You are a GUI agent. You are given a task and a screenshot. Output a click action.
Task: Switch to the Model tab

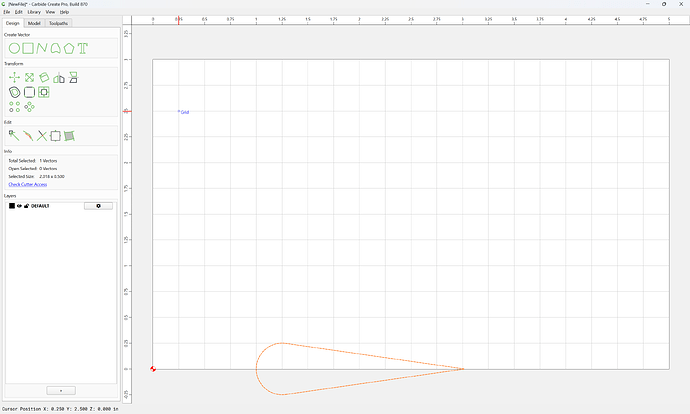[34, 23]
